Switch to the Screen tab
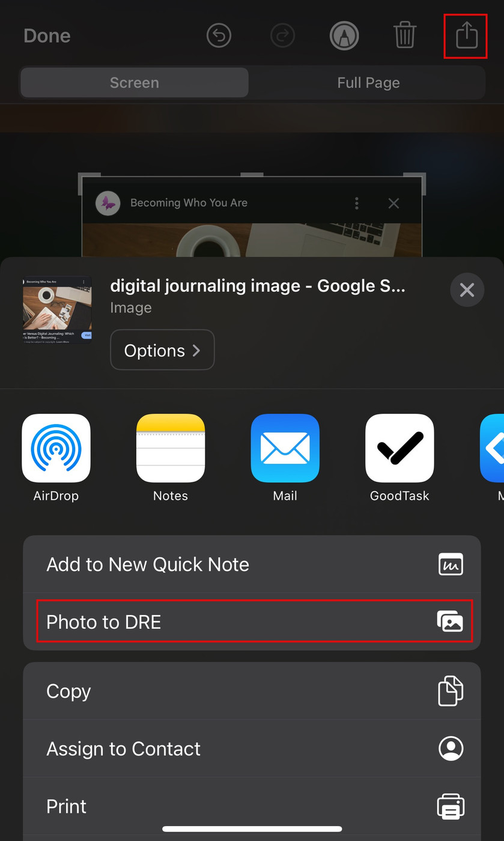Viewport: 504px width, 841px height. 134,82
